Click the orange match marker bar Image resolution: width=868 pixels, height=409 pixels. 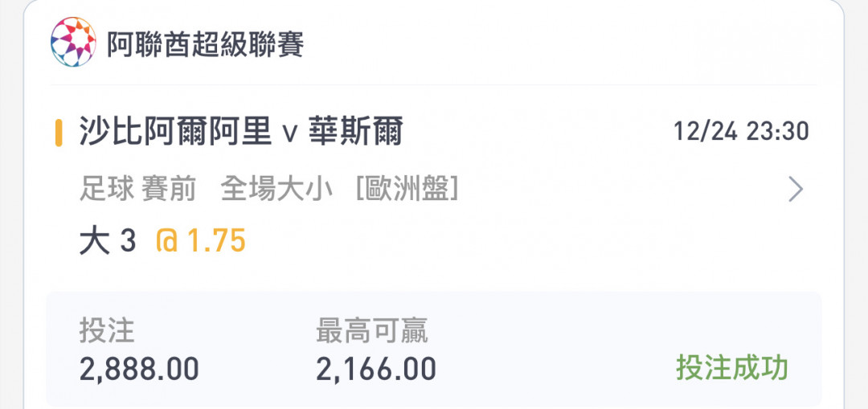click(58, 133)
